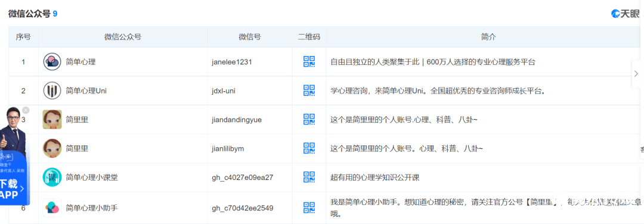
Task: Click description in the jiandandingyue row
Action: 404,119
